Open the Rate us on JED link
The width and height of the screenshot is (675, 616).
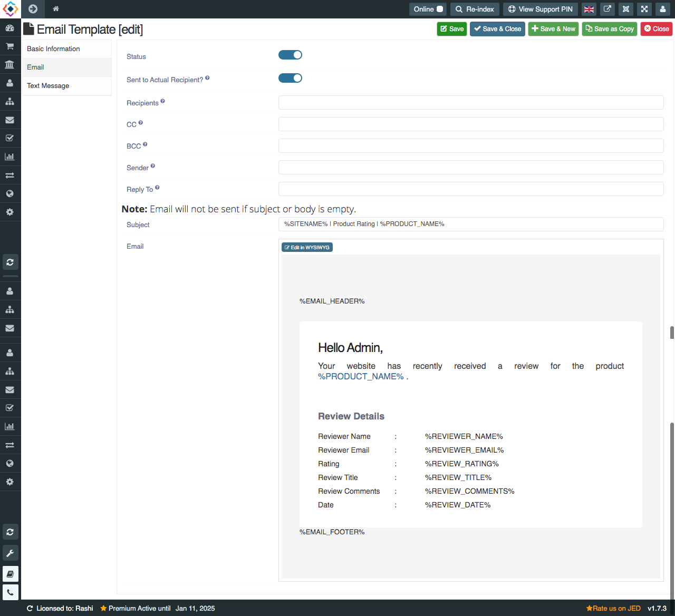point(613,608)
